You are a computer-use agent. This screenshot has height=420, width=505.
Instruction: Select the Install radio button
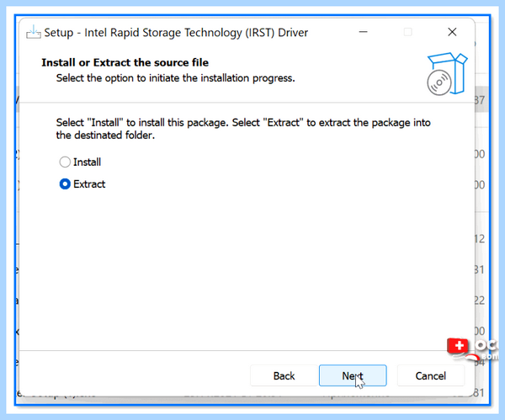coord(65,162)
